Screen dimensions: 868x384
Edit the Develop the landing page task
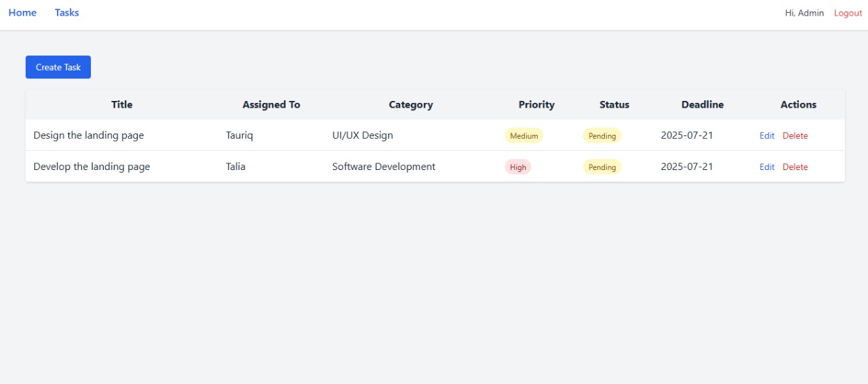pyautogui.click(x=766, y=167)
